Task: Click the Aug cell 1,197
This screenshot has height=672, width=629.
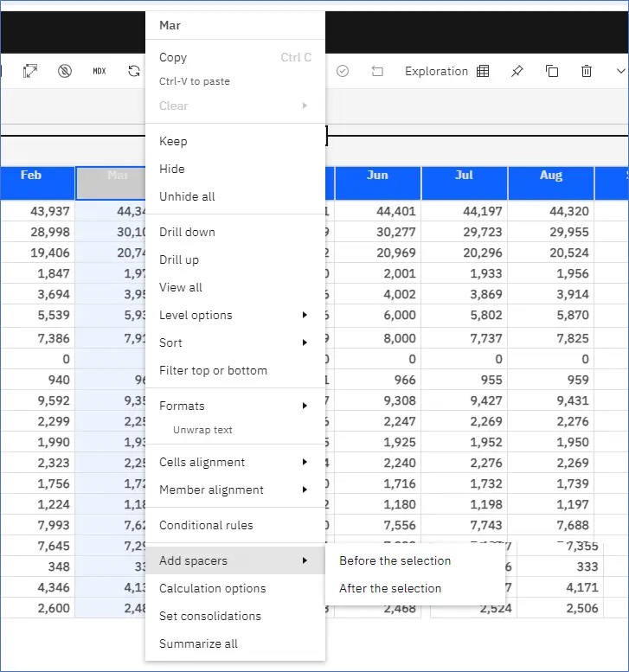Action: pos(551,504)
